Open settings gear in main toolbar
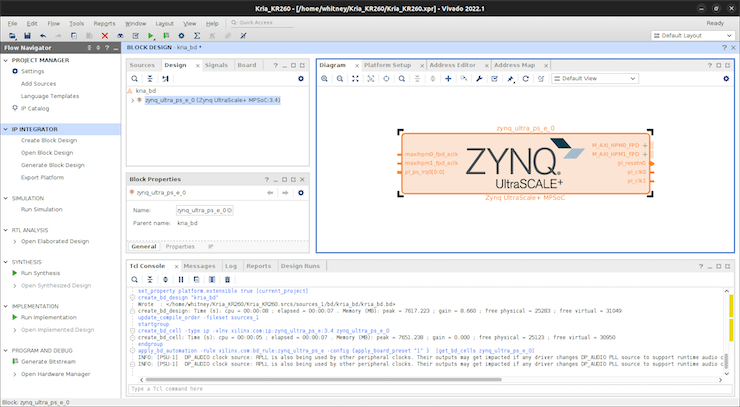The width and height of the screenshot is (740, 407). pyautogui.click(x=181, y=36)
